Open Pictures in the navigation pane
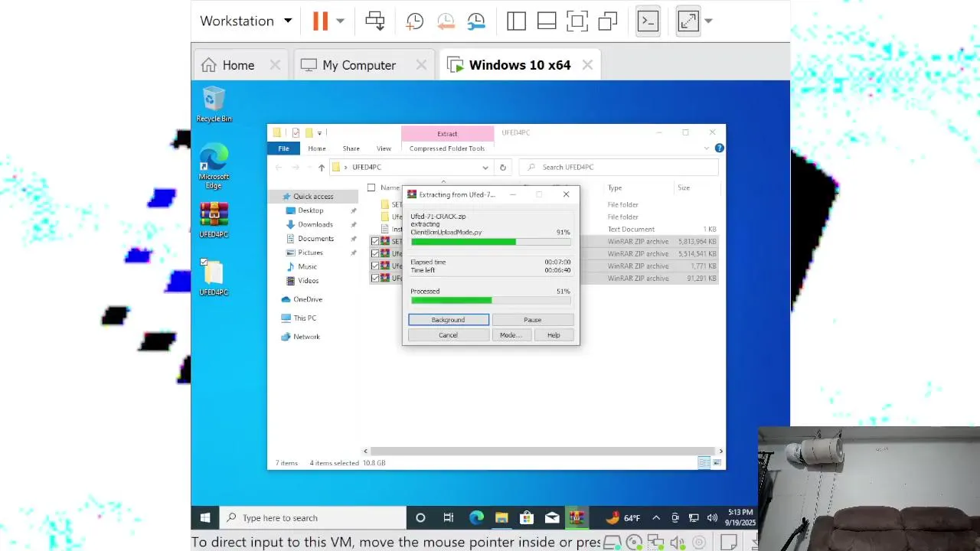The width and height of the screenshot is (980, 551). click(x=310, y=253)
